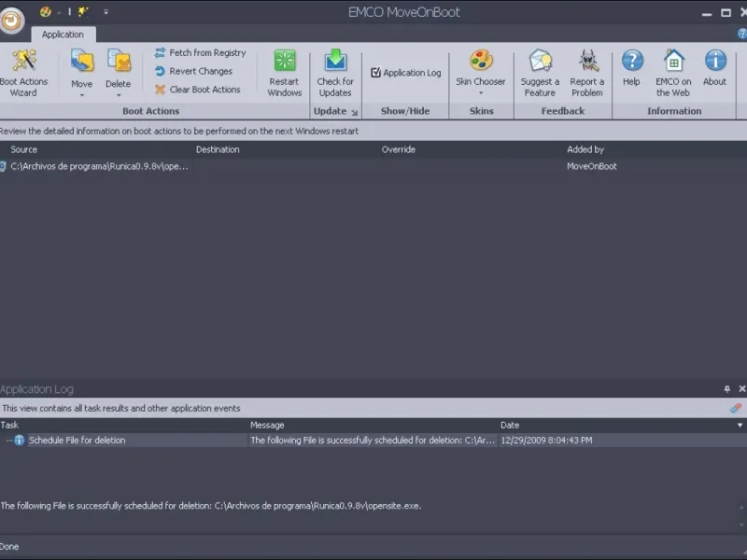The image size is (747, 560).
Task: Open dropdown next to the palette icon
Action: pyautogui.click(x=59, y=12)
